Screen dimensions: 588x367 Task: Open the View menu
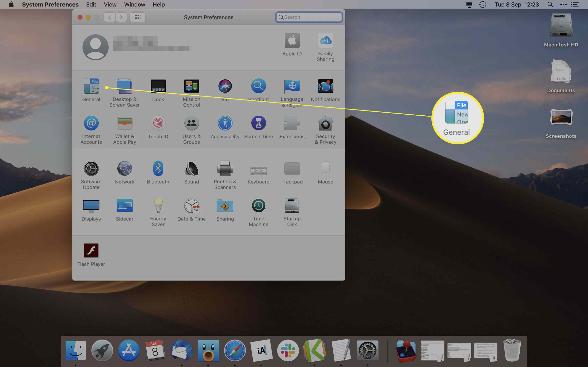point(109,5)
